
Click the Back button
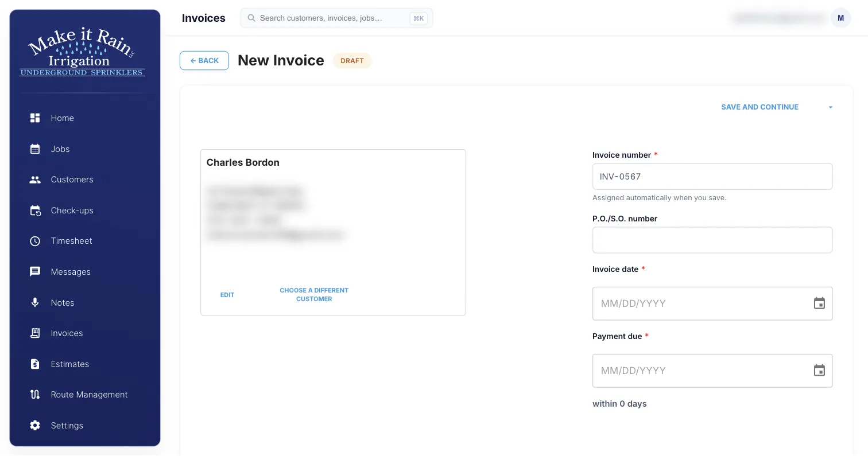(x=204, y=61)
